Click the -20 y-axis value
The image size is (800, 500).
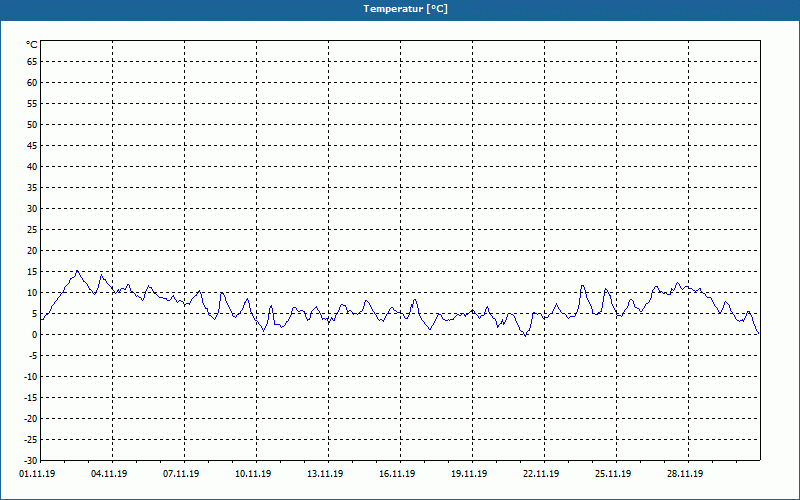pos(31,418)
